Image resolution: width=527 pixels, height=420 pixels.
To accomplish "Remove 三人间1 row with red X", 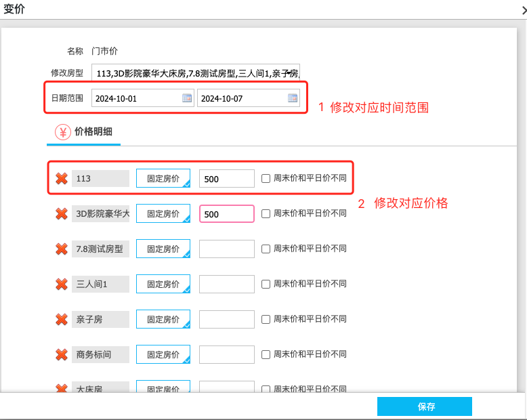I will 62,285.
